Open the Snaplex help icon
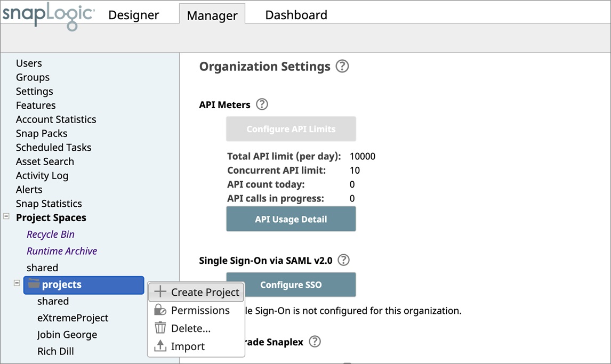Image resolution: width=611 pixels, height=364 pixels. click(315, 342)
